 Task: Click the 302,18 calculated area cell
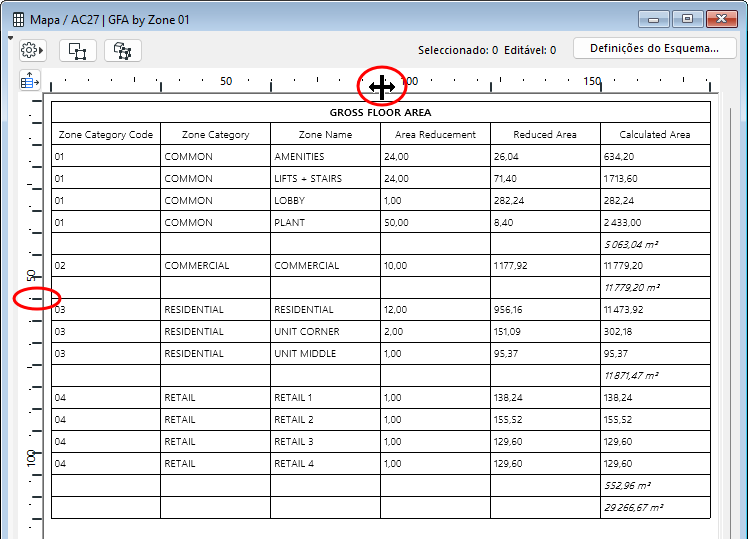click(x=655, y=332)
